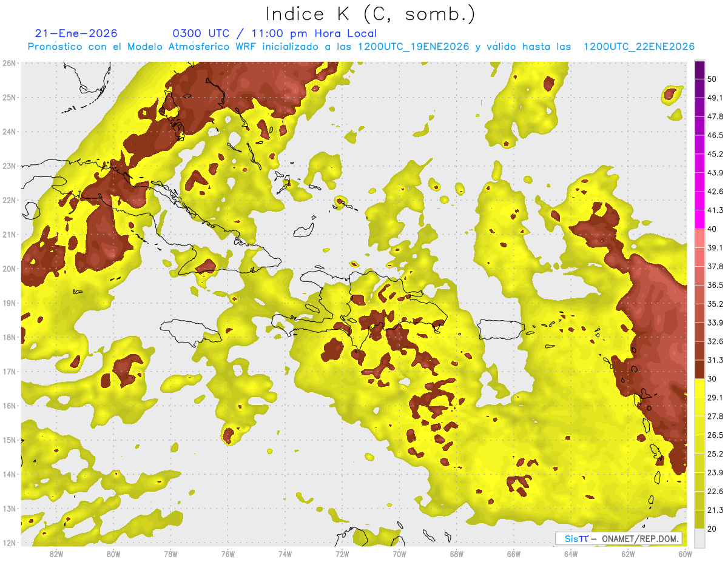The image size is (728, 562).
Task: Click the legend value "36.5"
Action: pyautogui.click(x=715, y=285)
